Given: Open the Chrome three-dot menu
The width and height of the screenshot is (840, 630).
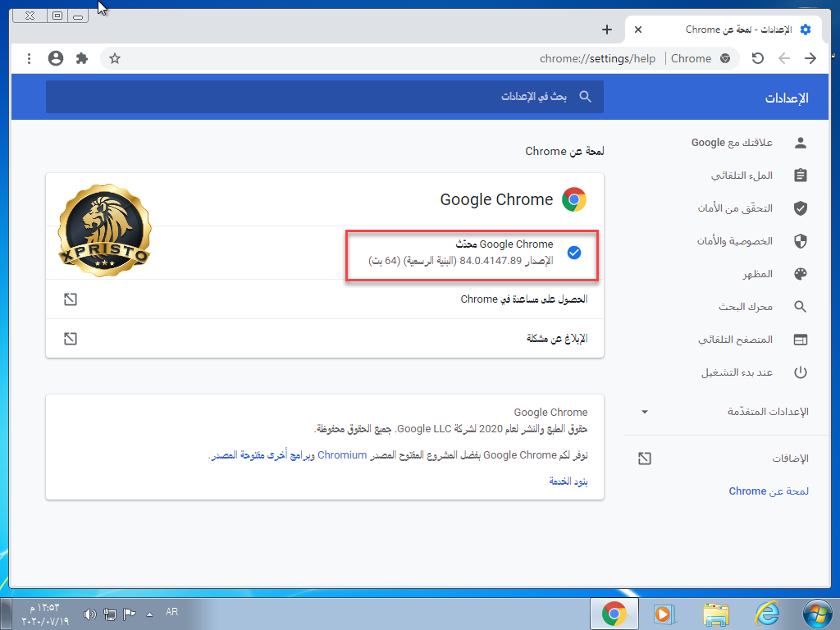Looking at the screenshot, I should 29,58.
